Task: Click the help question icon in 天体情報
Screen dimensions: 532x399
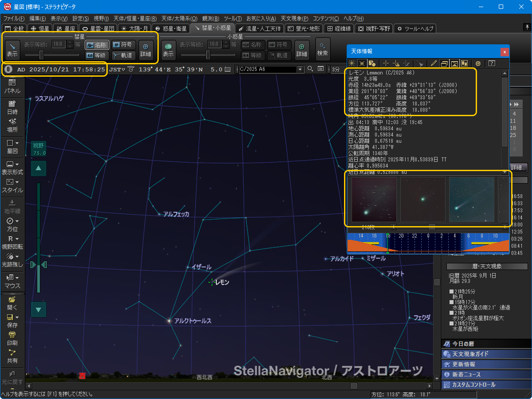Action: (491, 63)
